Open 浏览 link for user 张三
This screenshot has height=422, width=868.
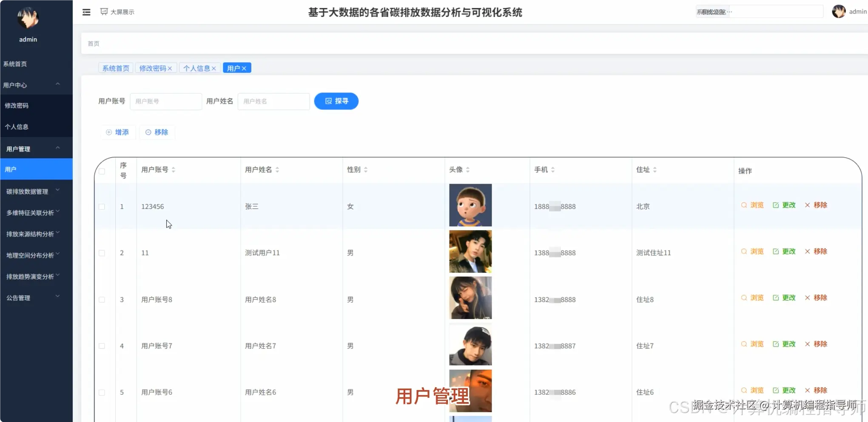pyautogui.click(x=751, y=205)
